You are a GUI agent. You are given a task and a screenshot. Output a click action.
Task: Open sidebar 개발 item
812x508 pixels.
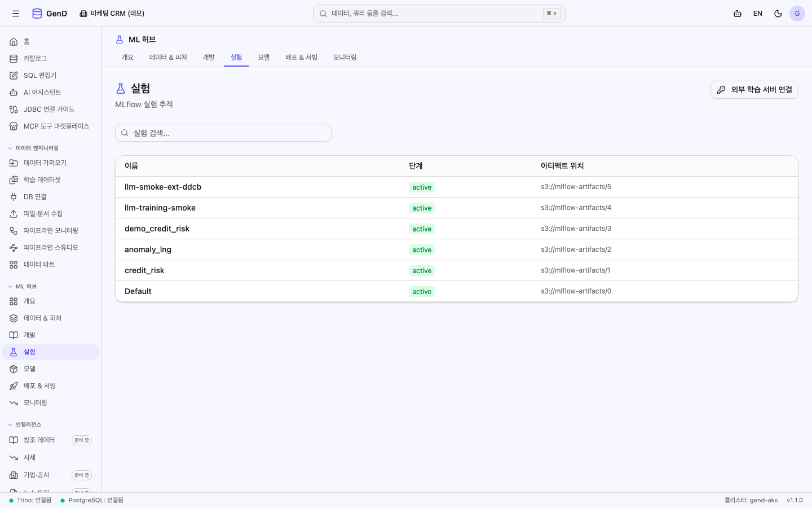pos(51,335)
